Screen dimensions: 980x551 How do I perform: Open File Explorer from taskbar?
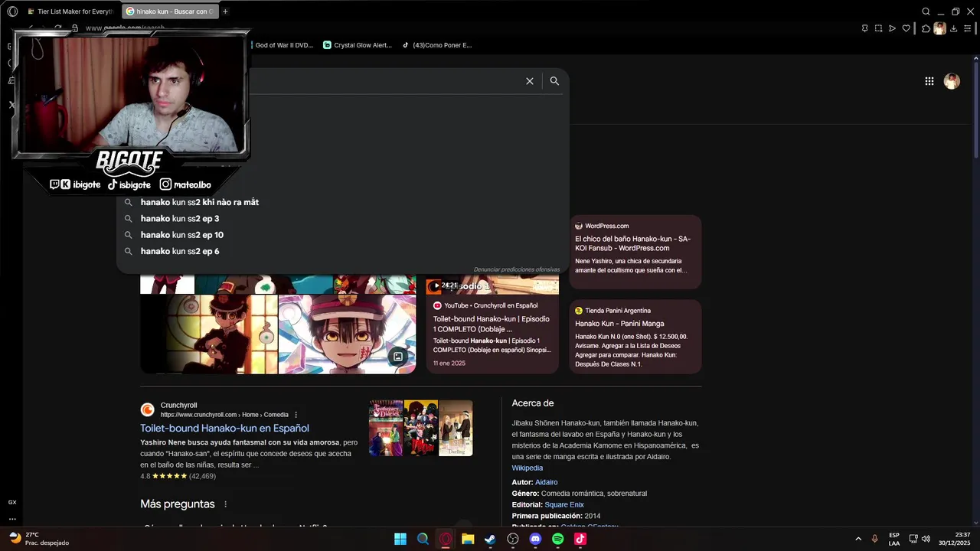point(468,539)
